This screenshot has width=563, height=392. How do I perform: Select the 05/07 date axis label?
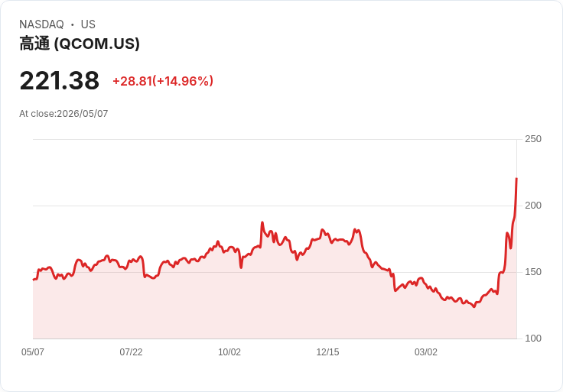coord(33,352)
